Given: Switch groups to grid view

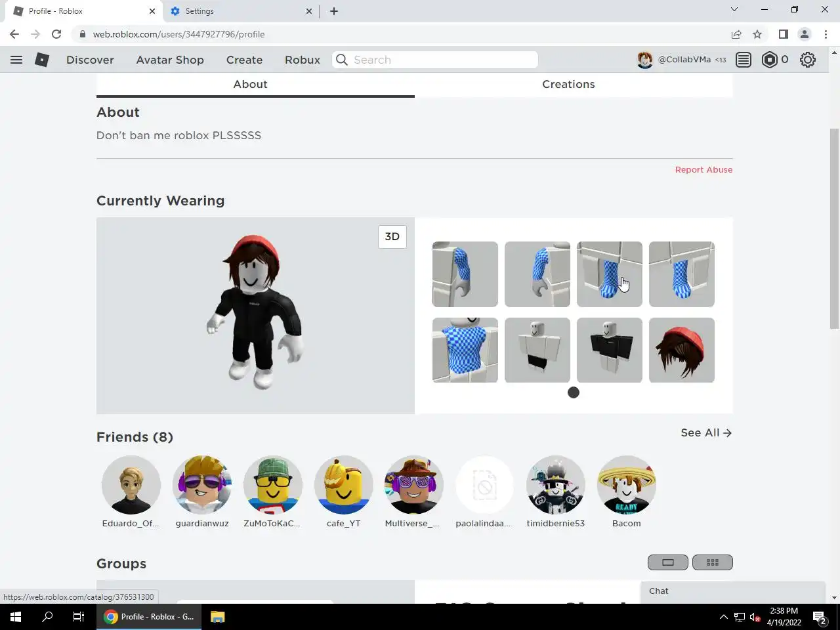Looking at the screenshot, I should 713,562.
